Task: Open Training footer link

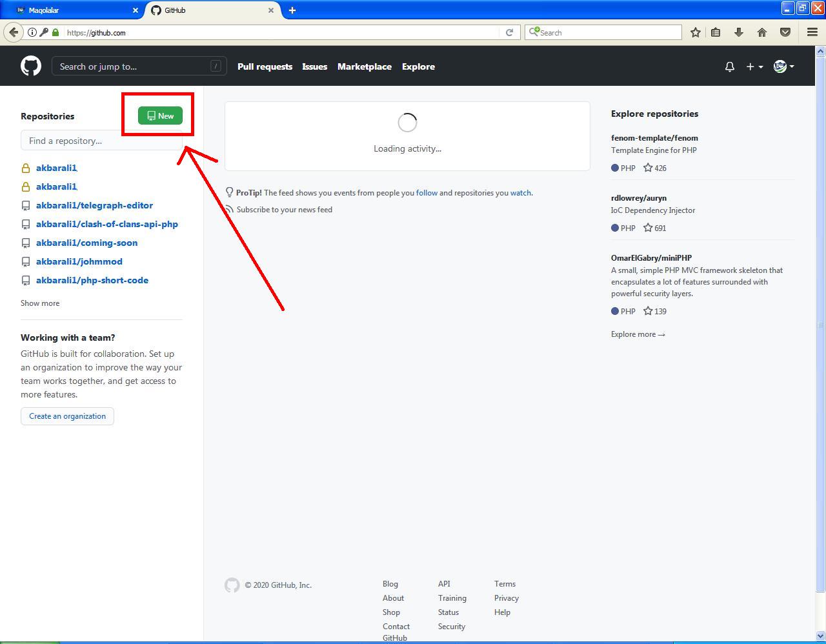Action: [452, 598]
